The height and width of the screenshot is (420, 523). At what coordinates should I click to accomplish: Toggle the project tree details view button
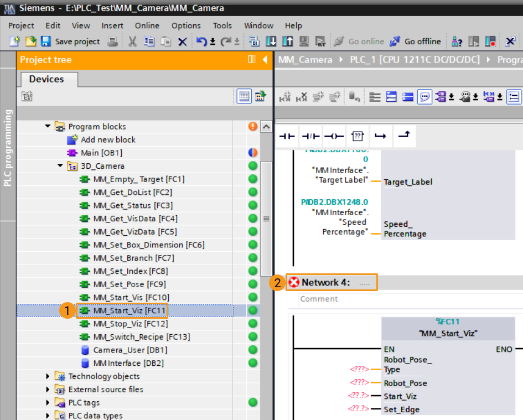244,97
